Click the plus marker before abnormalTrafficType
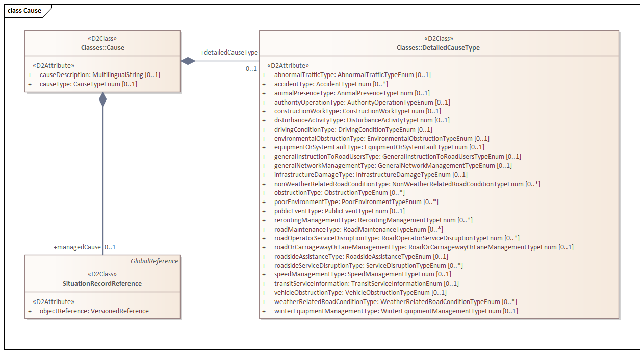The height and width of the screenshot is (354, 644). 264,75
